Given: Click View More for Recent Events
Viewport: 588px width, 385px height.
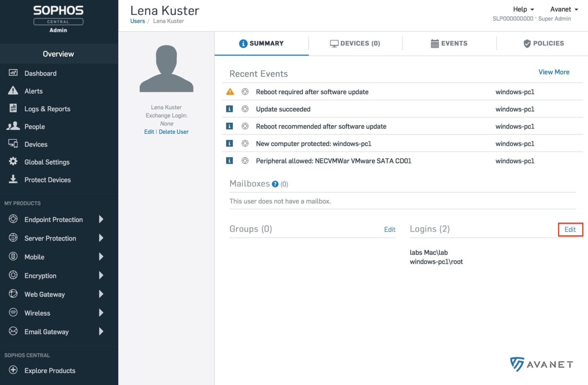Looking at the screenshot, I should point(554,72).
